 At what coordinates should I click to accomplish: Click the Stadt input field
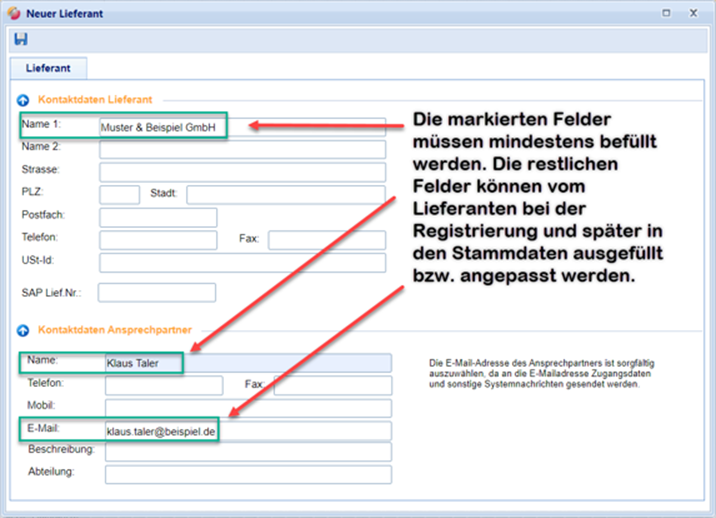pyautogui.click(x=285, y=194)
